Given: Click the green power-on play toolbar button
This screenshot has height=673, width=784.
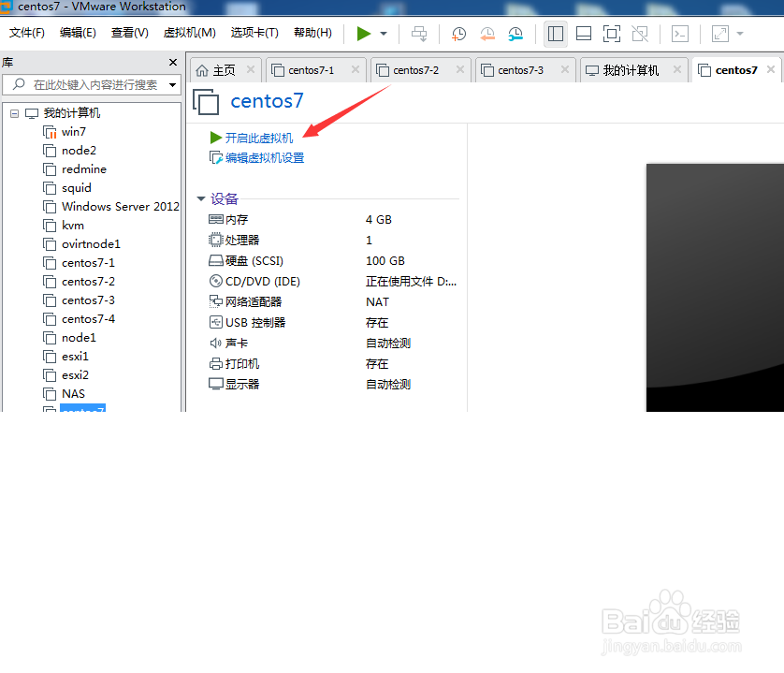Looking at the screenshot, I should [364, 34].
